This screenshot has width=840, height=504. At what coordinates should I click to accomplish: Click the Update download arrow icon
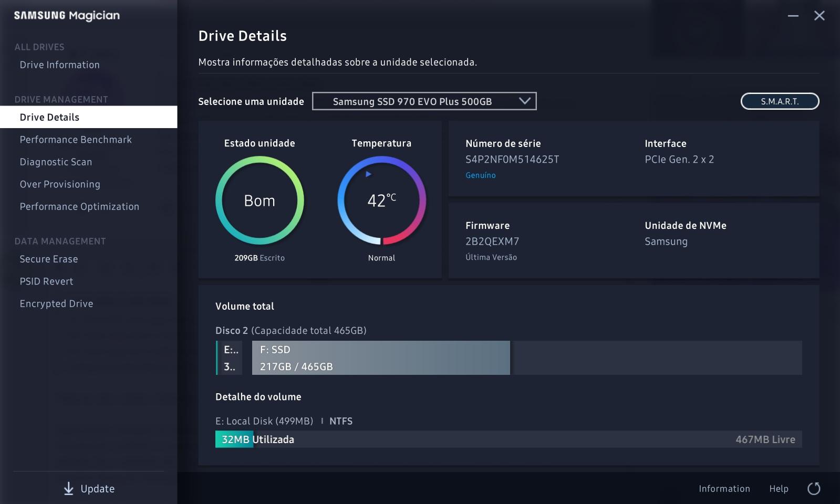68,489
